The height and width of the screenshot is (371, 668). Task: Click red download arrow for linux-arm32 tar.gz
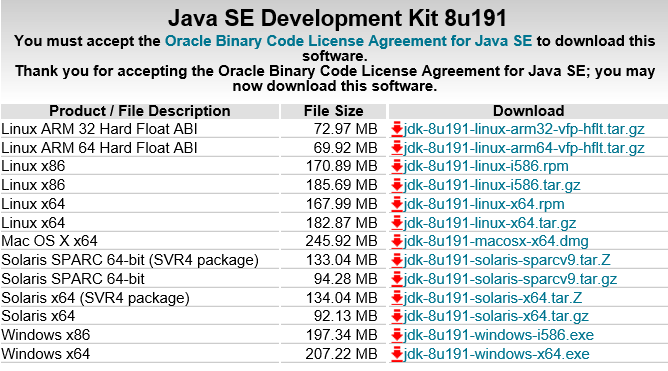[x=397, y=129]
